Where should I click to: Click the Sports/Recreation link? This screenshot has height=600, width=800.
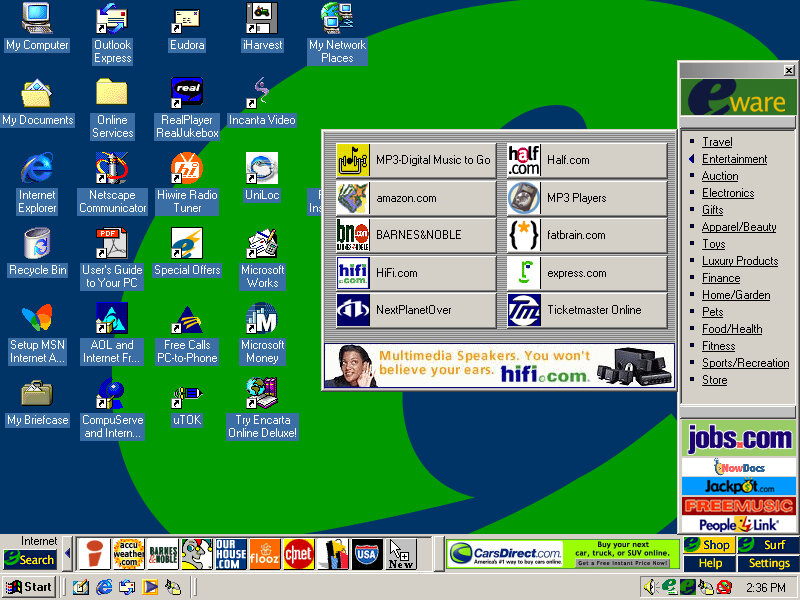pos(745,363)
